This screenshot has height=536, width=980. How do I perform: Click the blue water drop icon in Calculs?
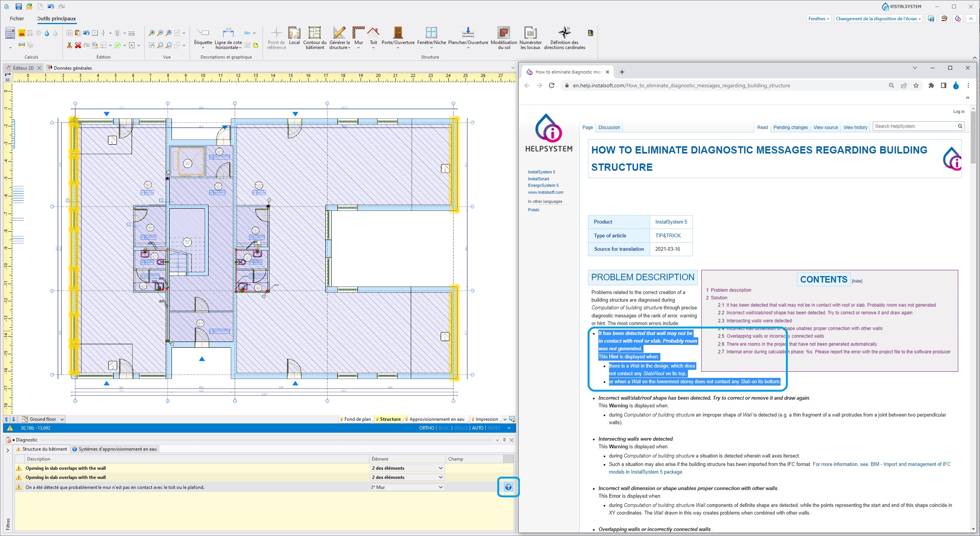pyautogui.click(x=47, y=33)
